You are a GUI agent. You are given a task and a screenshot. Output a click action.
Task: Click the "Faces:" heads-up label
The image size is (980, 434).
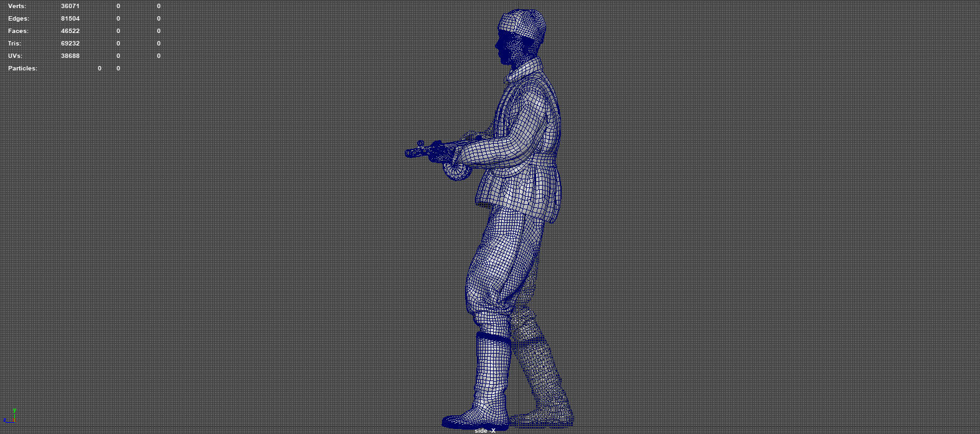pos(18,31)
